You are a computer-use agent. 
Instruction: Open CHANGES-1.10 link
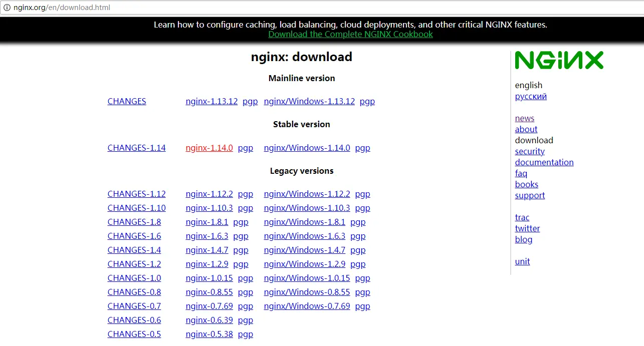[x=136, y=208]
